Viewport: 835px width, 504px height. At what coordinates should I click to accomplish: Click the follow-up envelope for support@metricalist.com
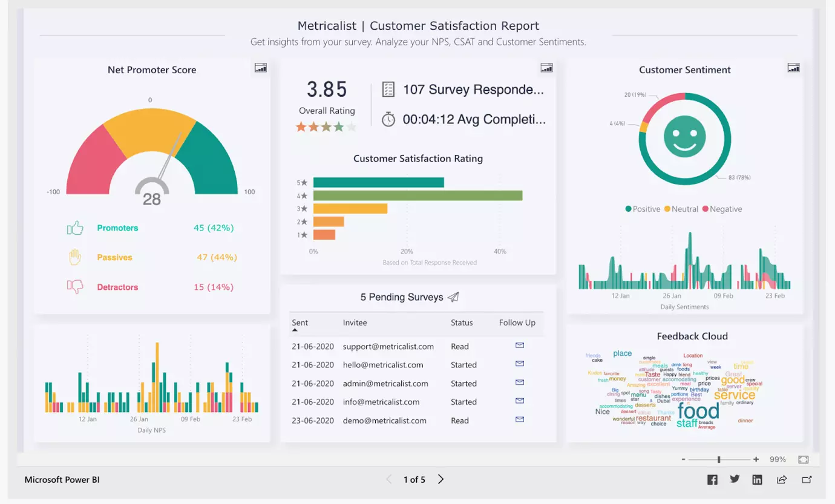point(519,345)
